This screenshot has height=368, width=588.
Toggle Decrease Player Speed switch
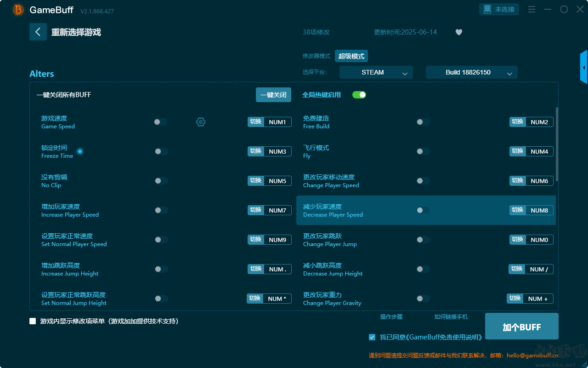423,210
